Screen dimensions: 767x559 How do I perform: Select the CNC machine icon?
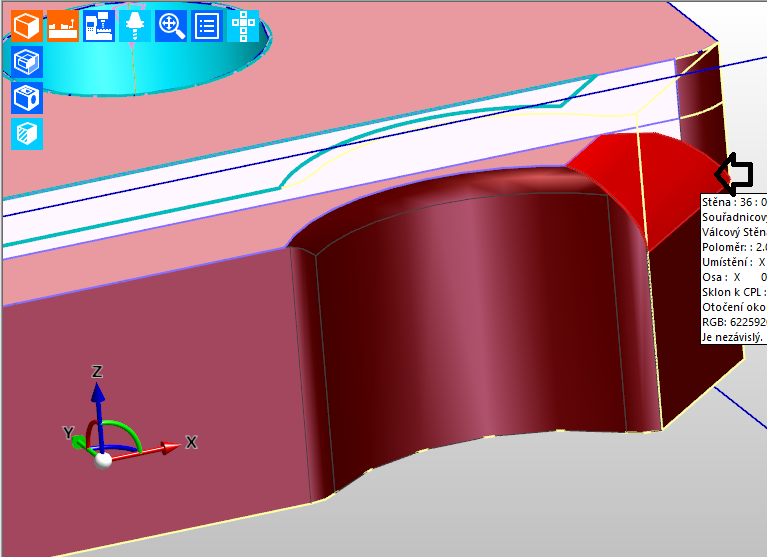(98, 26)
